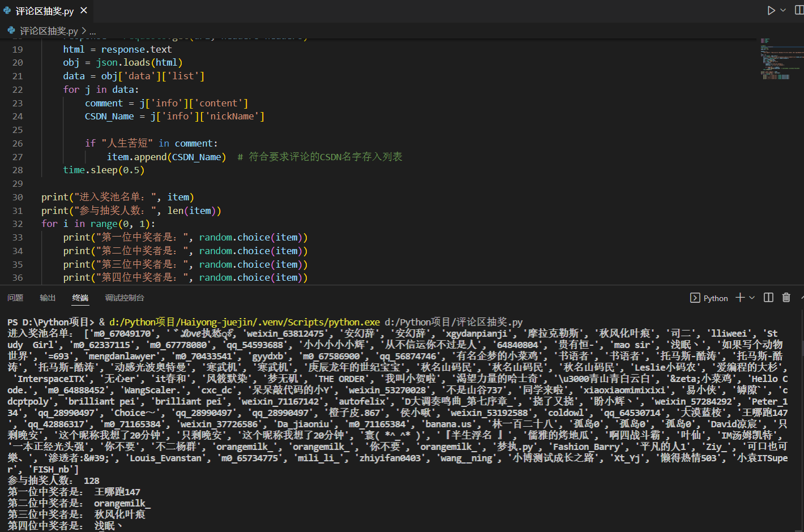Create a new terminal with the plus icon
The height and width of the screenshot is (532, 804).
click(x=740, y=298)
